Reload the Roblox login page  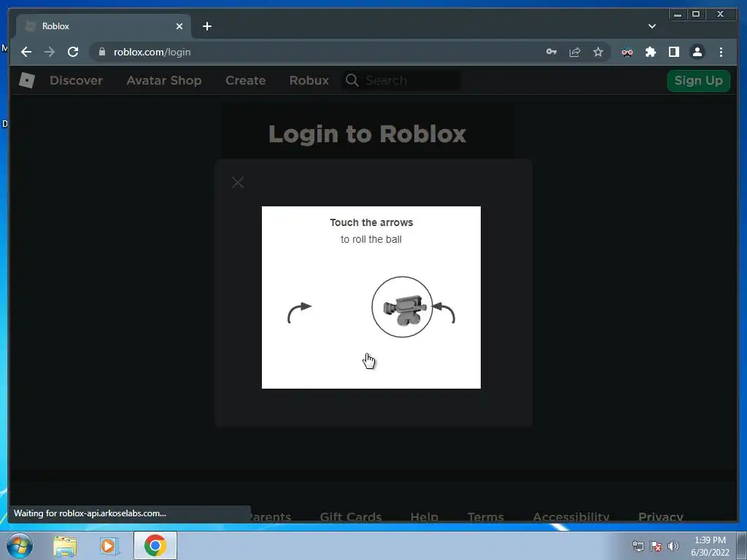pyautogui.click(x=73, y=52)
